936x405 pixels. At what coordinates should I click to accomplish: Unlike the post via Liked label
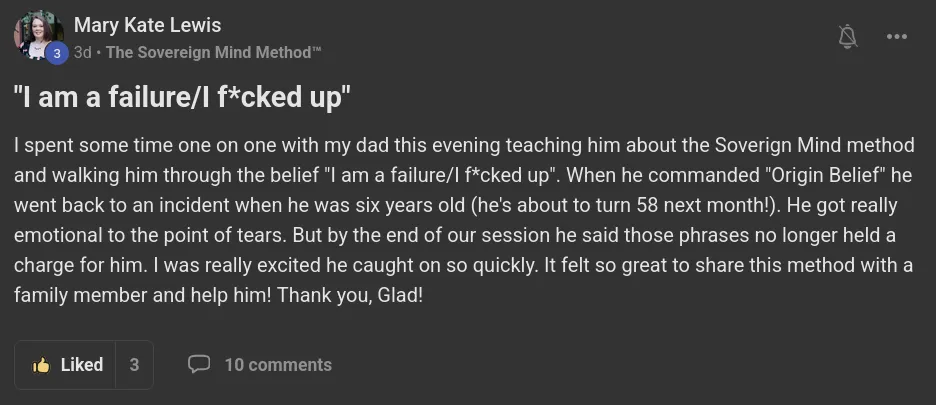tap(81, 365)
